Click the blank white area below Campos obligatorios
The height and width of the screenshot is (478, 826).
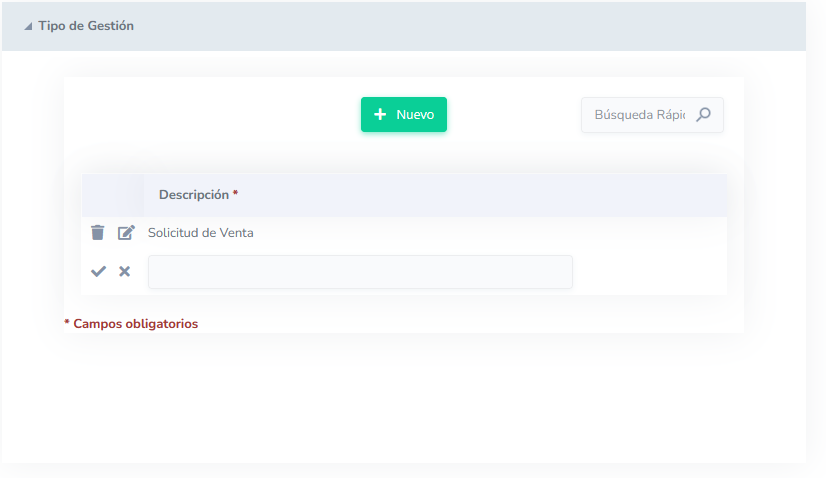(x=400, y=400)
